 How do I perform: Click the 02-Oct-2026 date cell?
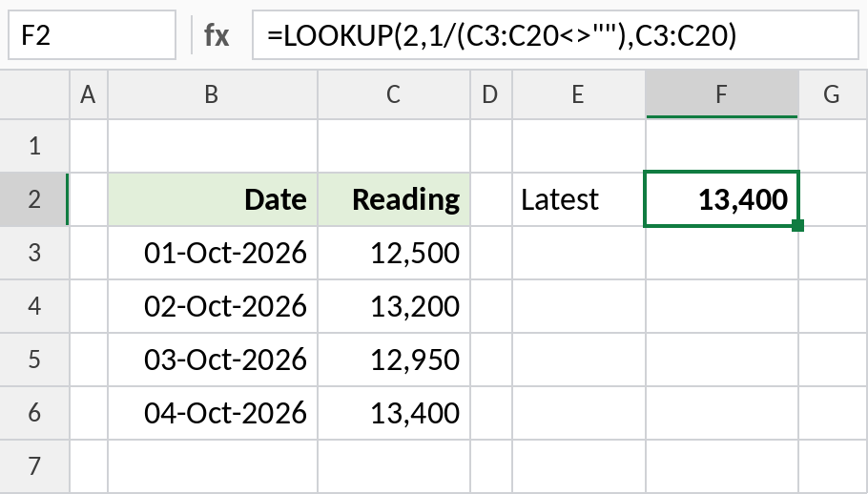(213, 306)
